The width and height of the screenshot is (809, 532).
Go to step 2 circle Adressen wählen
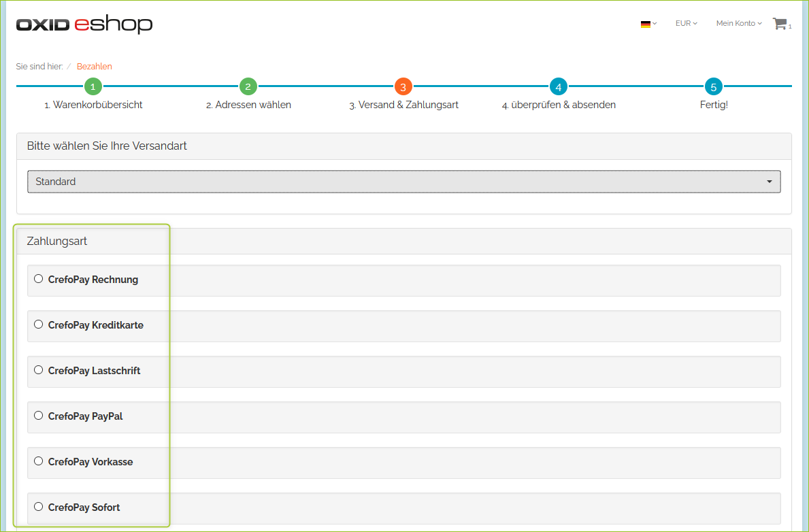click(248, 86)
